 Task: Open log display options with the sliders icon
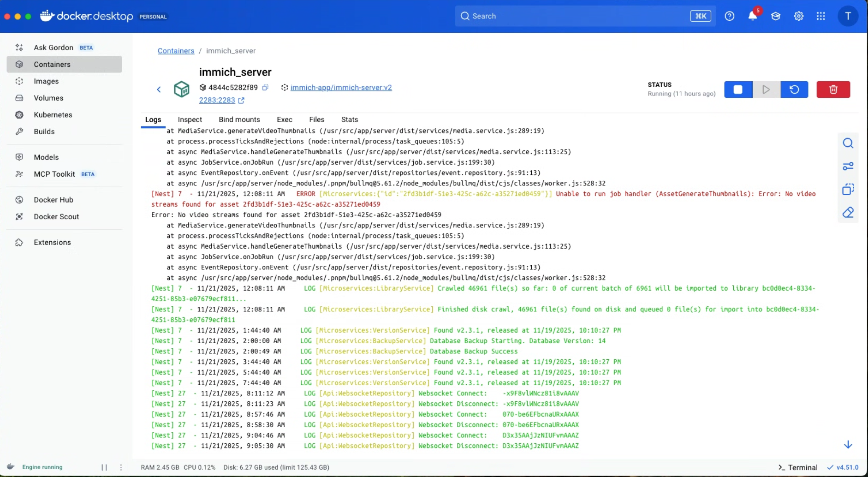click(x=848, y=166)
